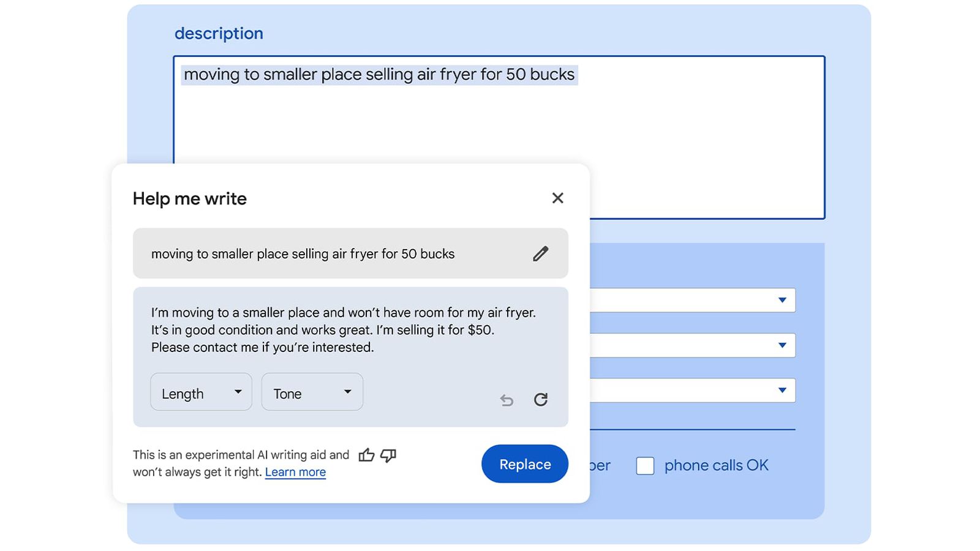Open the Tone dropdown
980x551 pixels.
(x=312, y=392)
